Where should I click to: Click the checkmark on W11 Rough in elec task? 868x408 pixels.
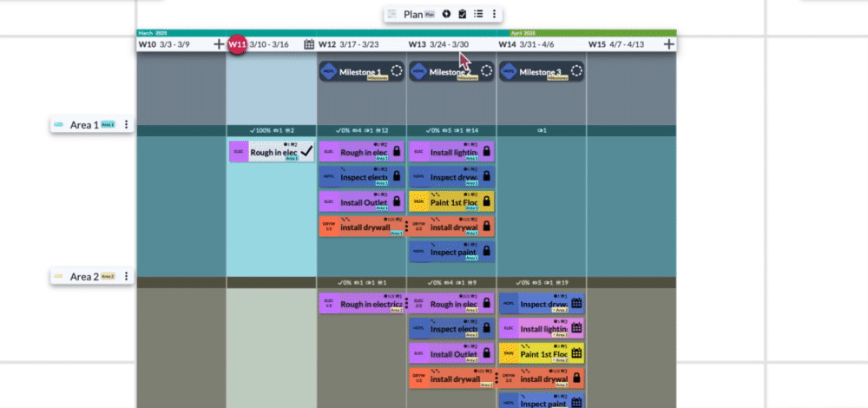pyautogui.click(x=306, y=152)
